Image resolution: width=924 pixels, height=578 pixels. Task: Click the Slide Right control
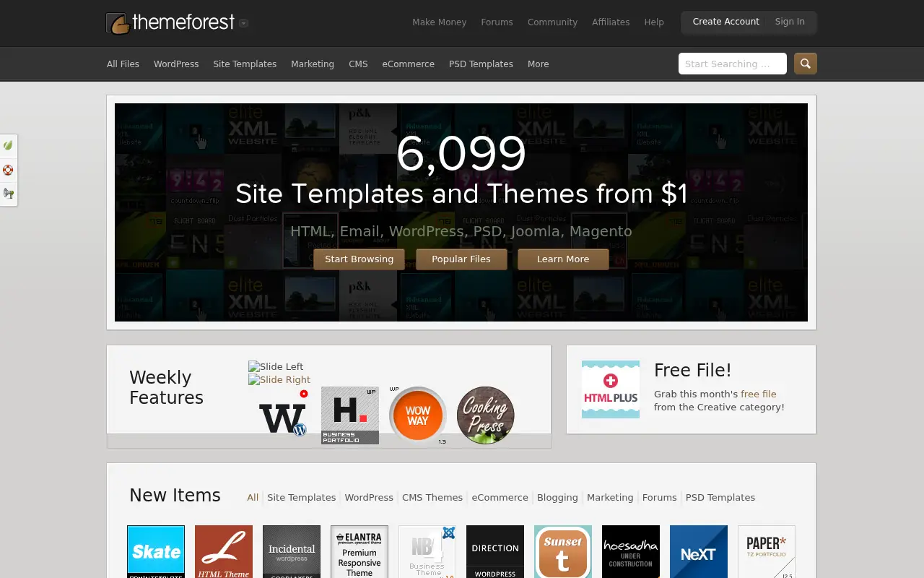pos(279,379)
